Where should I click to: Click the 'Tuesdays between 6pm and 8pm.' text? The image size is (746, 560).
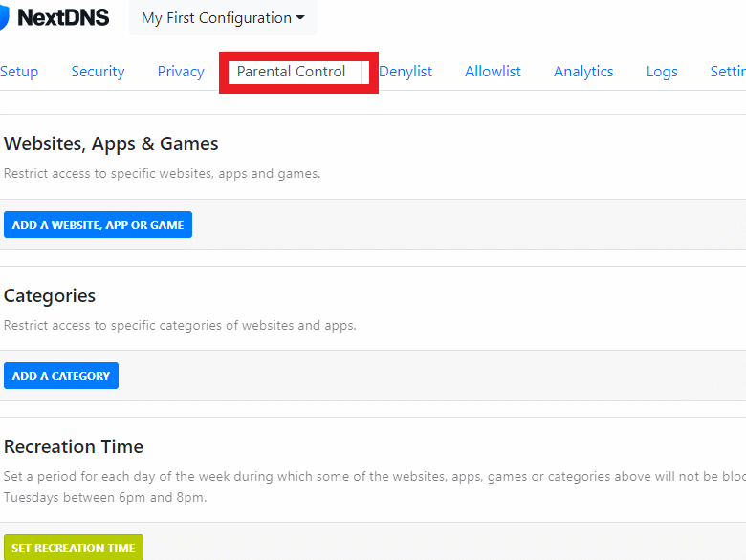pos(105,497)
